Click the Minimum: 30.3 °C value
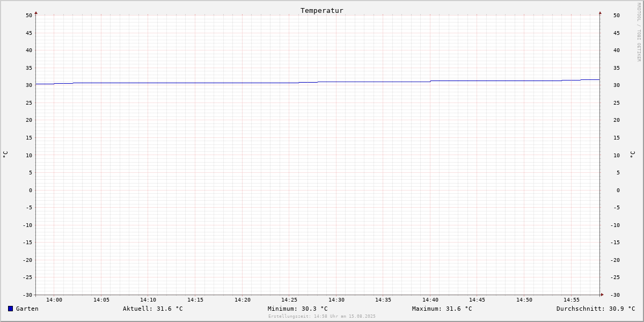 click(297, 309)
